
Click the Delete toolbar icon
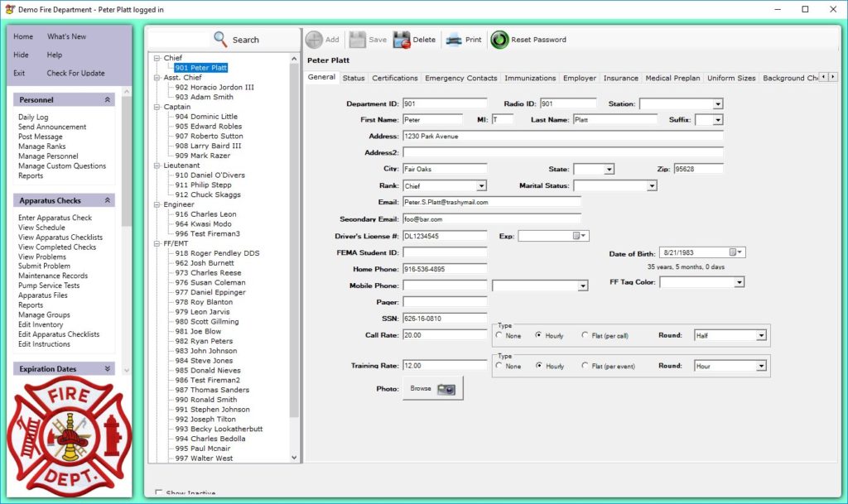point(402,40)
